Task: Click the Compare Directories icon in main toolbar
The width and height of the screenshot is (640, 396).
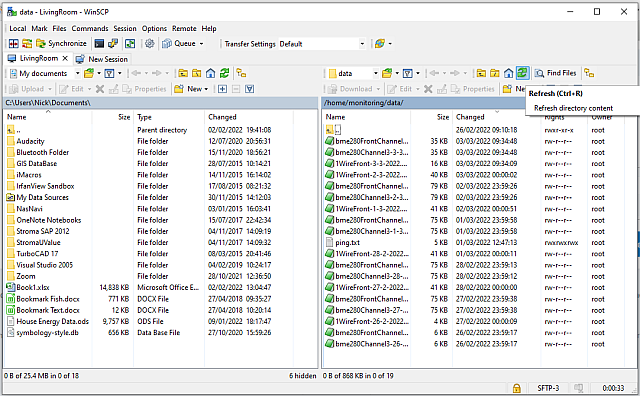Action: point(13,43)
